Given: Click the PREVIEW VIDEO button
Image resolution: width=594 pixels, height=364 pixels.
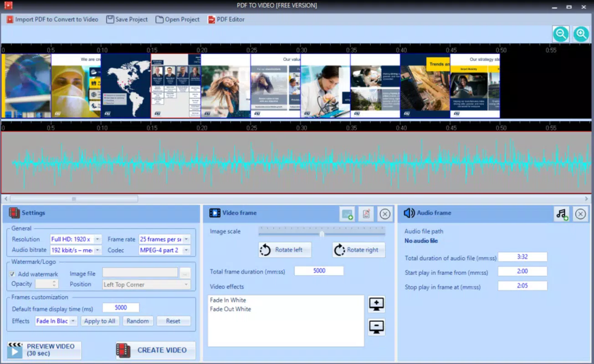Looking at the screenshot, I should (x=44, y=350).
